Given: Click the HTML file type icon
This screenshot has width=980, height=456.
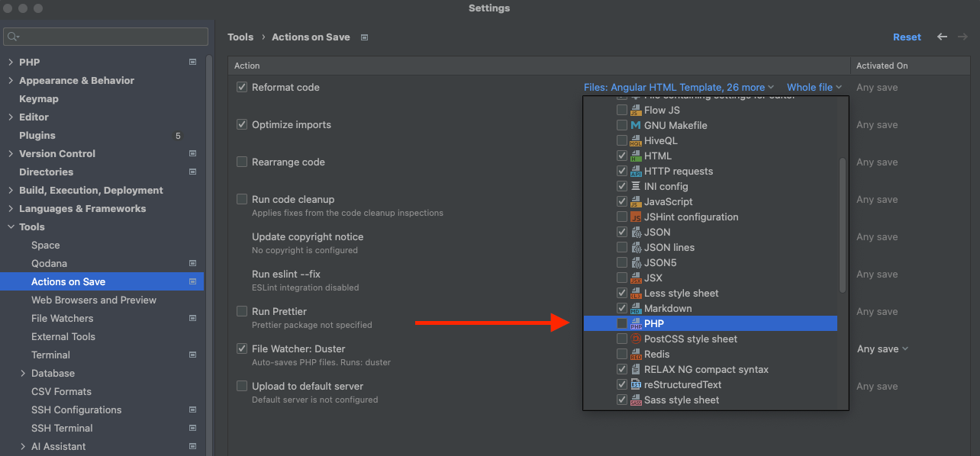Looking at the screenshot, I should click(x=636, y=156).
